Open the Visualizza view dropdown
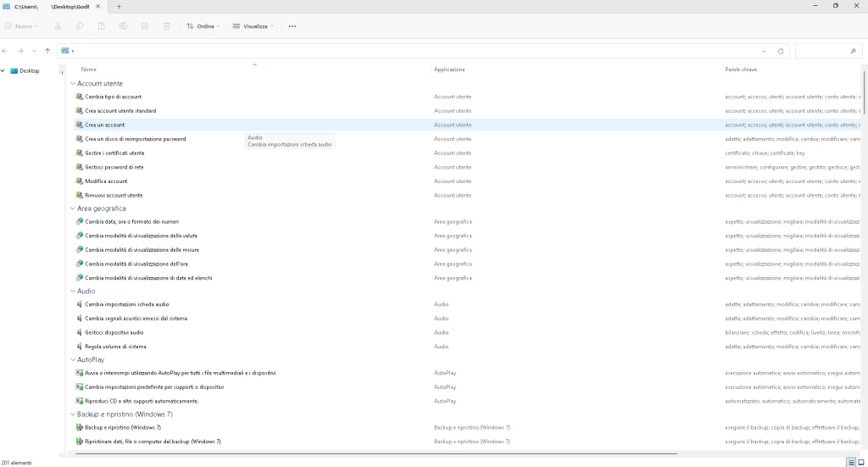 pos(253,26)
